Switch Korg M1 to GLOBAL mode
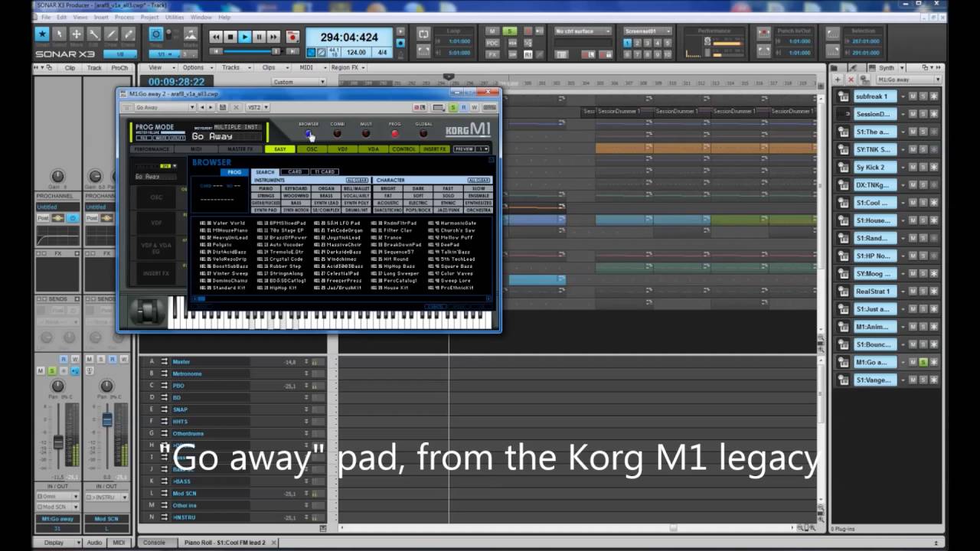 (423, 133)
